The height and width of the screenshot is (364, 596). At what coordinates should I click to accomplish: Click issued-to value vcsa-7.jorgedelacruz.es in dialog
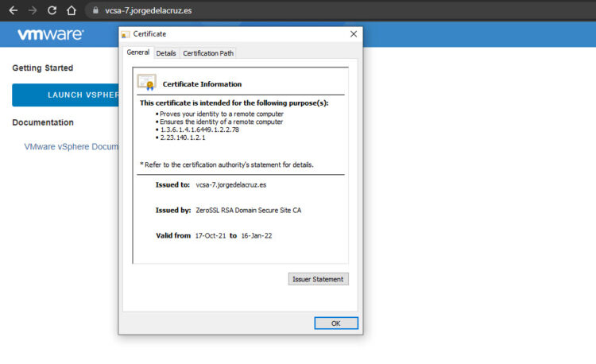[x=231, y=185]
